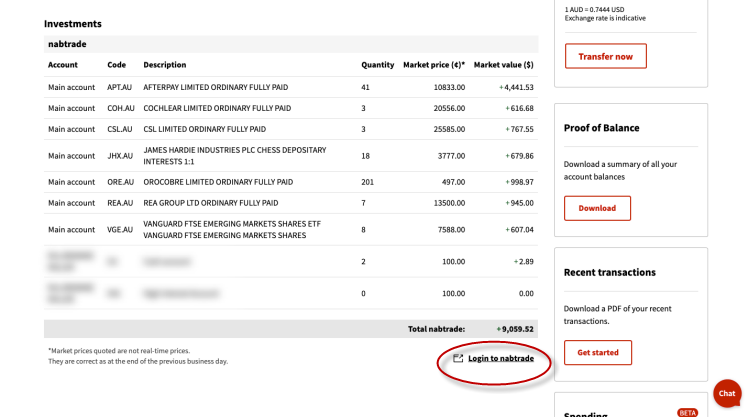Click the BETA badge near Spending
750x417 pixels.
(687, 413)
